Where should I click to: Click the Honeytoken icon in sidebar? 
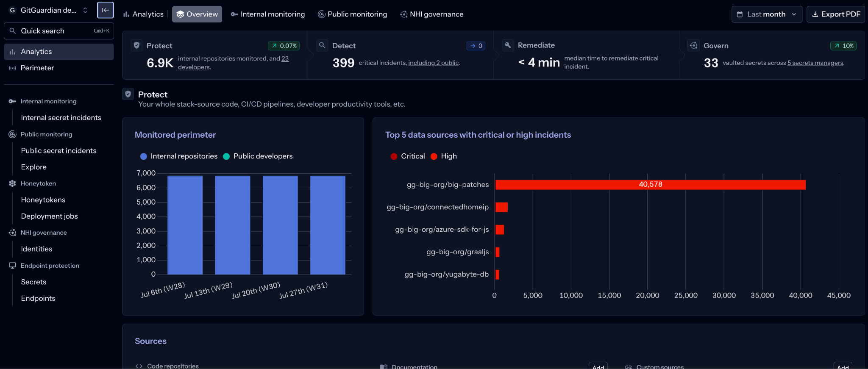point(12,183)
